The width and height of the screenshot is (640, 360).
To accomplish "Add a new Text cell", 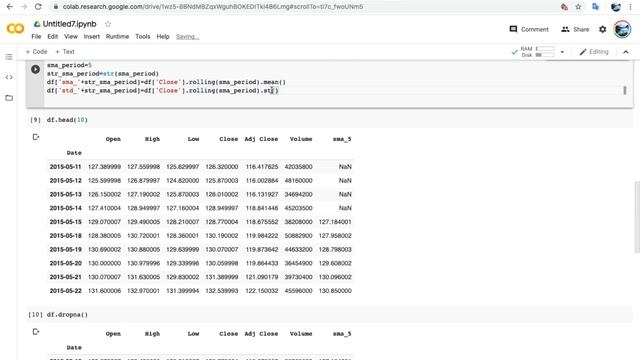I will [x=65, y=52].
